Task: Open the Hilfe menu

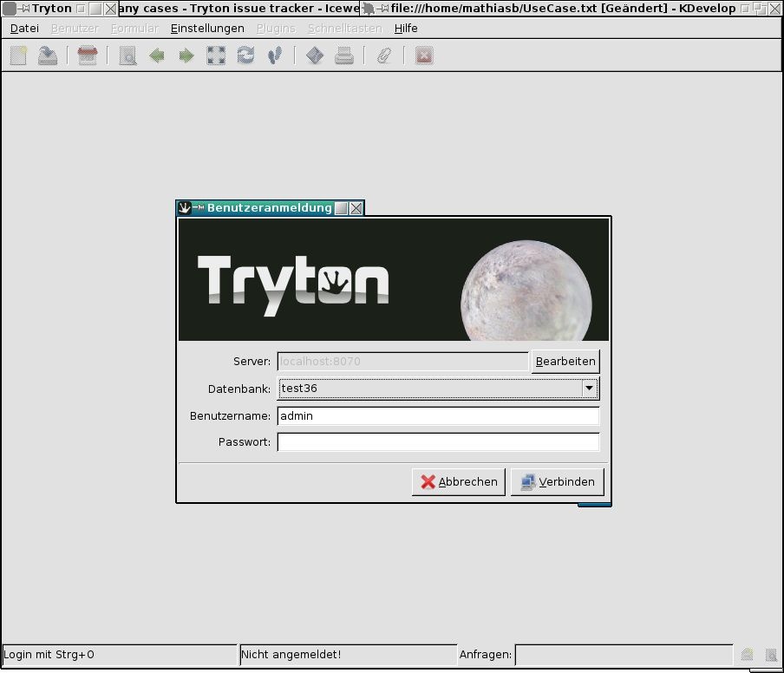Action: click(x=406, y=29)
